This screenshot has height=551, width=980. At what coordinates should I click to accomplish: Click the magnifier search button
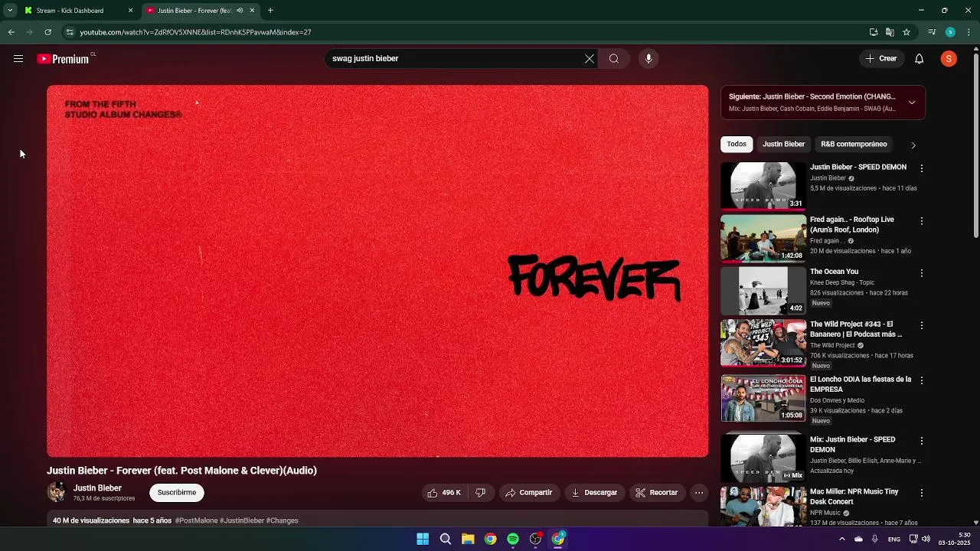[614, 59]
